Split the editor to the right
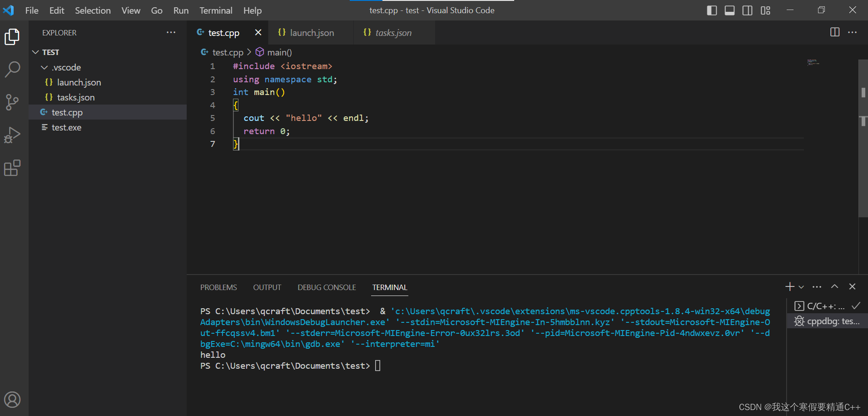 click(835, 32)
